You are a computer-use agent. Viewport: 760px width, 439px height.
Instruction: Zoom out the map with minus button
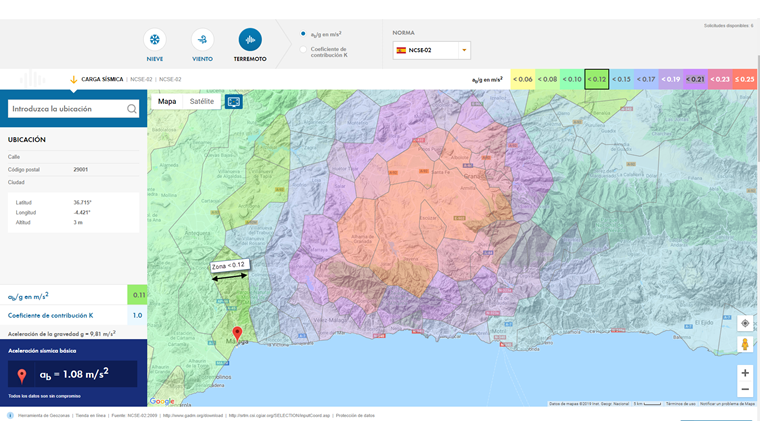coord(745,389)
